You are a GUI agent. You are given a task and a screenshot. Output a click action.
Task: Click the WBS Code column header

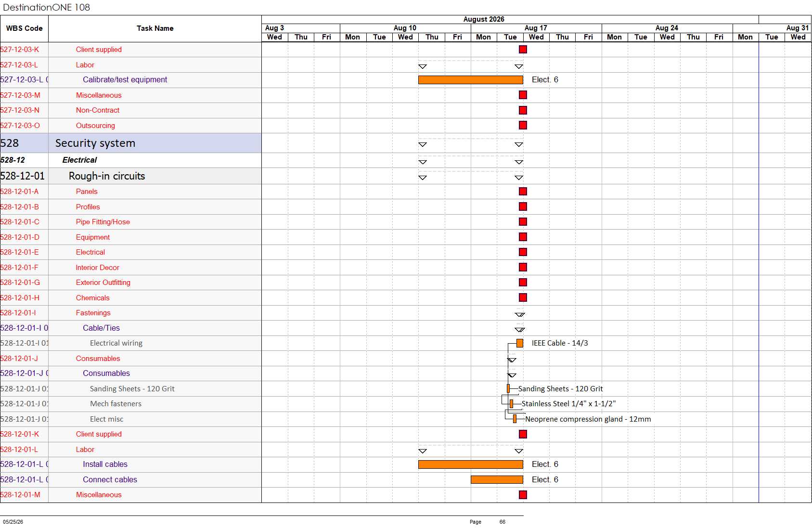(x=24, y=28)
